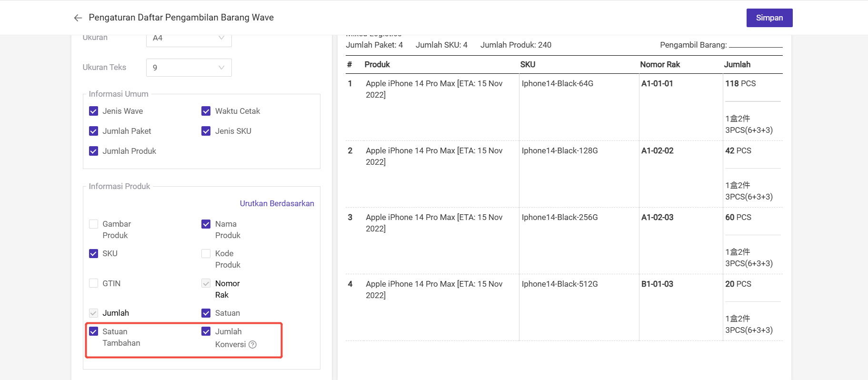Click Informasi Produk section label
The width and height of the screenshot is (868, 380).
tap(120, 186)
